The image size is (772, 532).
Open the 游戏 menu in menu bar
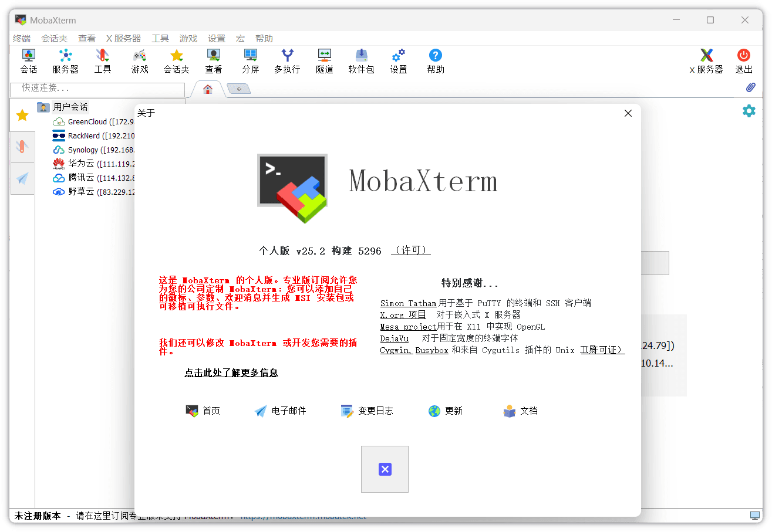188,38
